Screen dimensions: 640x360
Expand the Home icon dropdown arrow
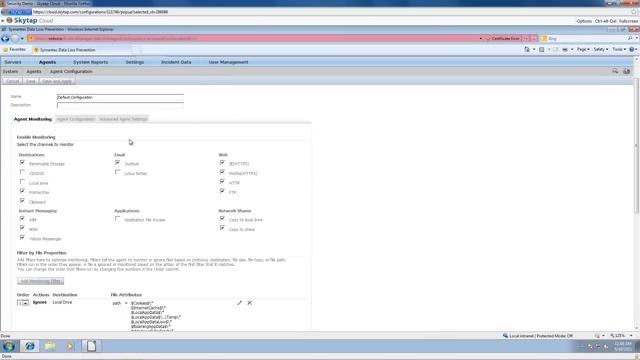pyautogui.click(x=534, y=49)
